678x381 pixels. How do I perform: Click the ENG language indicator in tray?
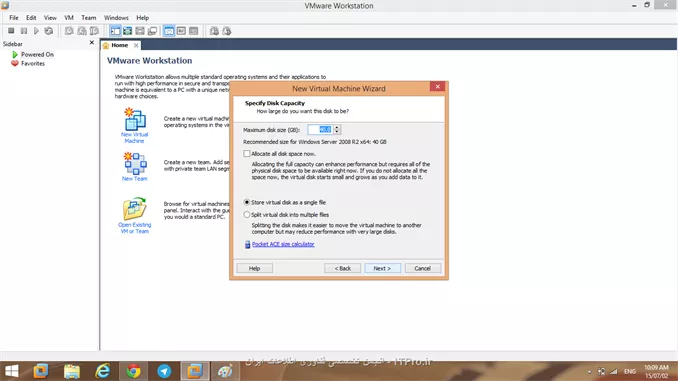[x=630, y=371]
